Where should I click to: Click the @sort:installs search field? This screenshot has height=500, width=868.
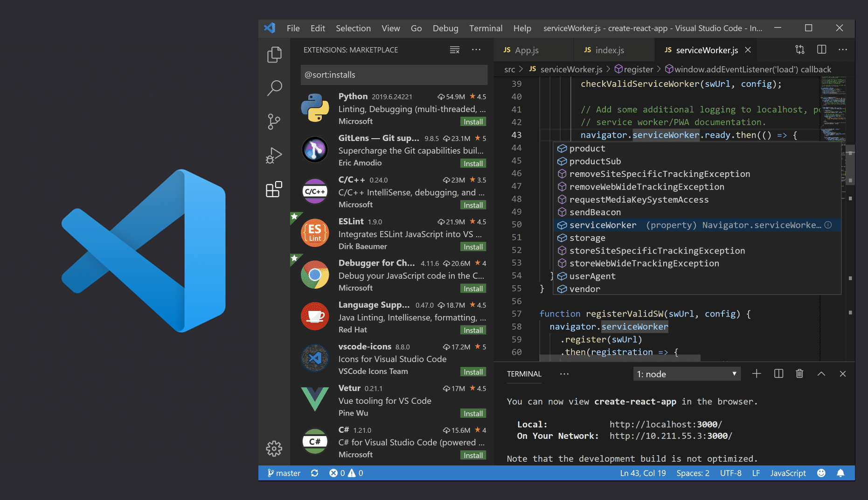pyautogui.click(x=394, y=75)
